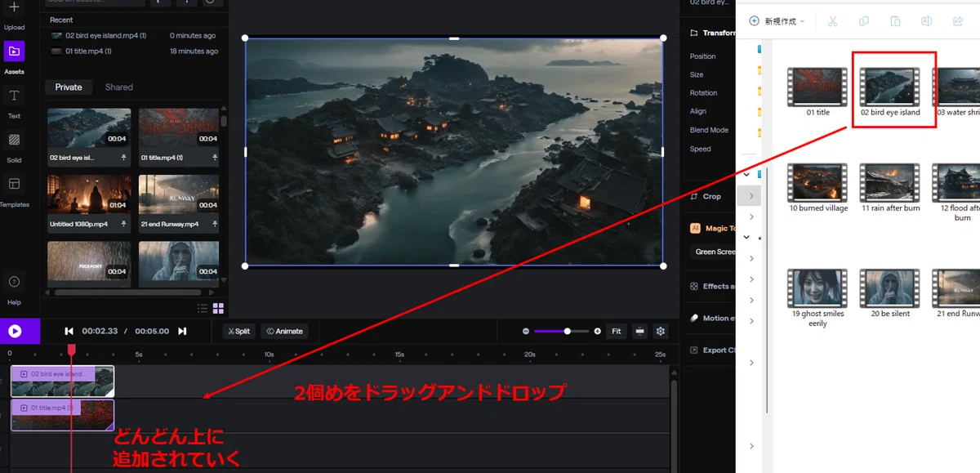Switch to the Shared assets tab
Screen dimensions: 980x473
point(119,87)
